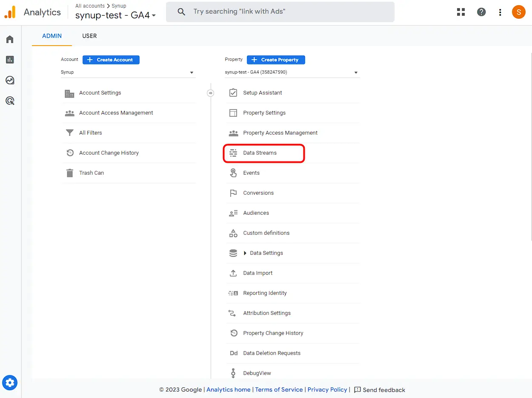Open the Terms of Service link

(x=279, y=389)
